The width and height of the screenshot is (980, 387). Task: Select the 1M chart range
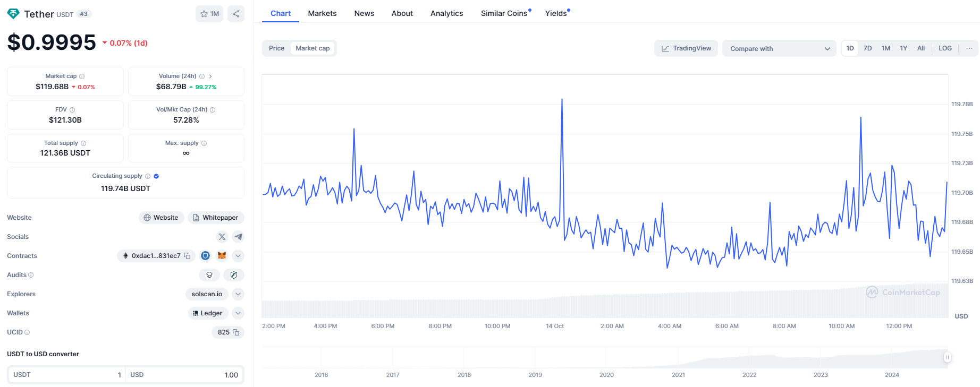pyautogui.click(x=886, y=48)
